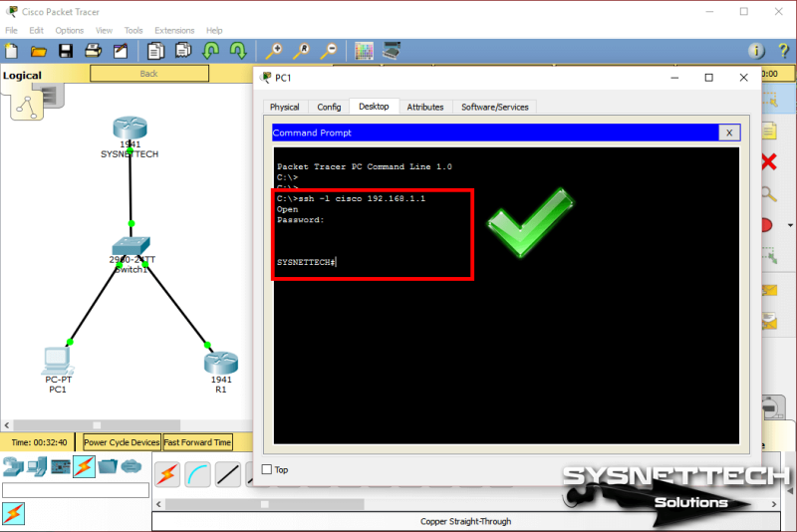Click the 'Time: 00:32:40' status text
Viewport: 797px width, 532px height.
39,442
